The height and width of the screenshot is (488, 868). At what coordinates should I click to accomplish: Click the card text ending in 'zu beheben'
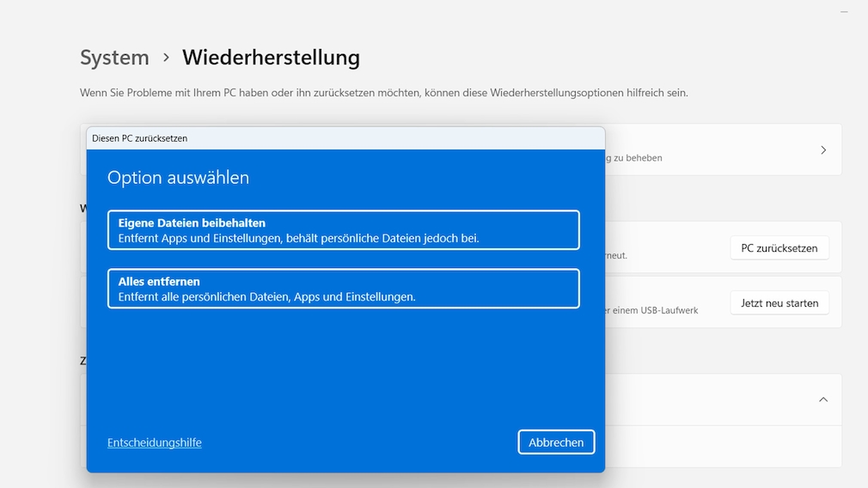(x=634, y=158)
